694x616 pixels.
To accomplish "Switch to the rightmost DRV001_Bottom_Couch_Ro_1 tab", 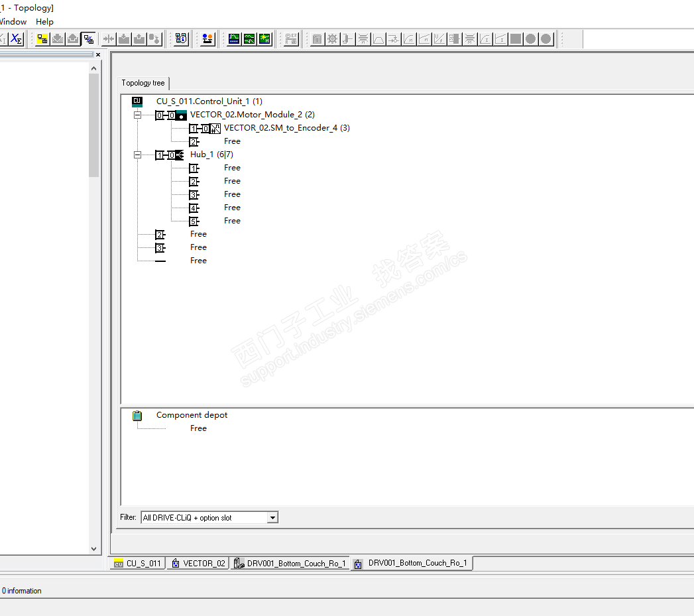I will pyautogui.click(x=412, y=564).
